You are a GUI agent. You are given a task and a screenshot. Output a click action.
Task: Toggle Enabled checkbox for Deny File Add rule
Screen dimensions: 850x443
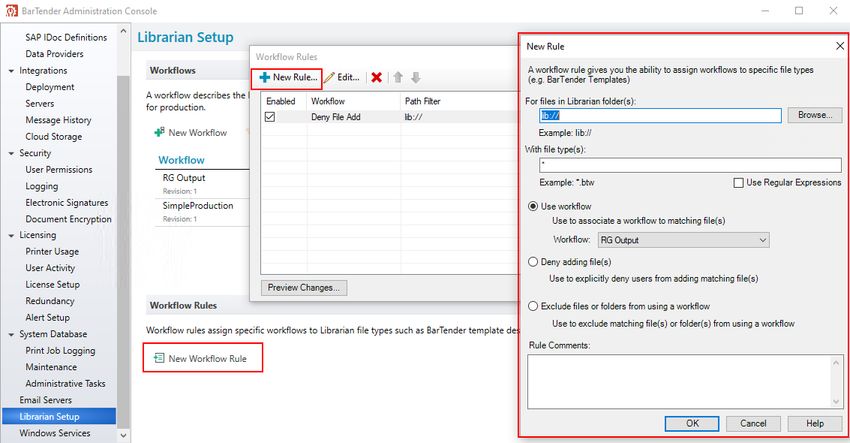point(269,117)
